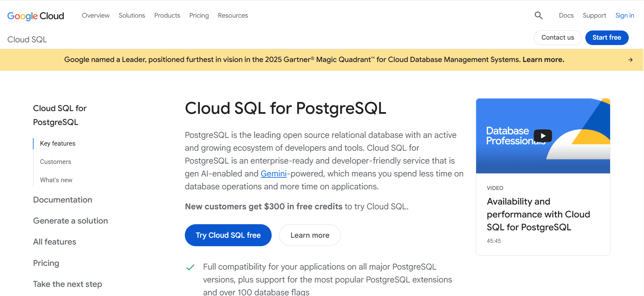
Task: Open the Products menu
Action: [167, 16]
